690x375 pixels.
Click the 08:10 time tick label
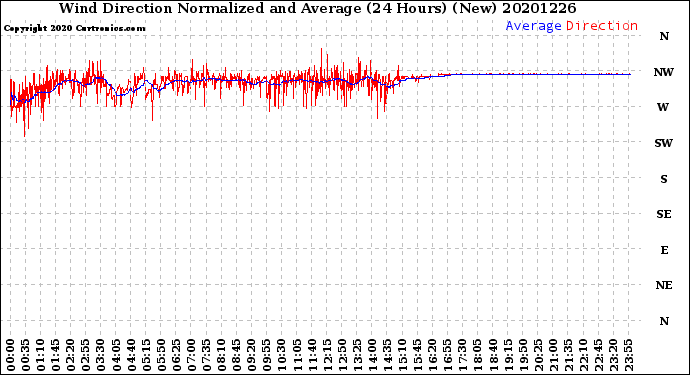[x=221, y=355]
